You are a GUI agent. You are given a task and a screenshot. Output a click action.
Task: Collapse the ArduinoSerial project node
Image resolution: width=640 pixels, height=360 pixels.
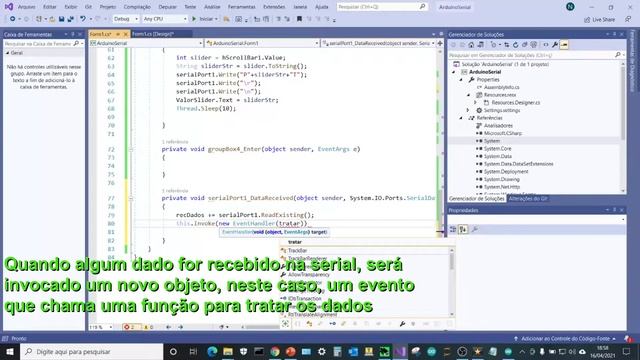(453, 72)
